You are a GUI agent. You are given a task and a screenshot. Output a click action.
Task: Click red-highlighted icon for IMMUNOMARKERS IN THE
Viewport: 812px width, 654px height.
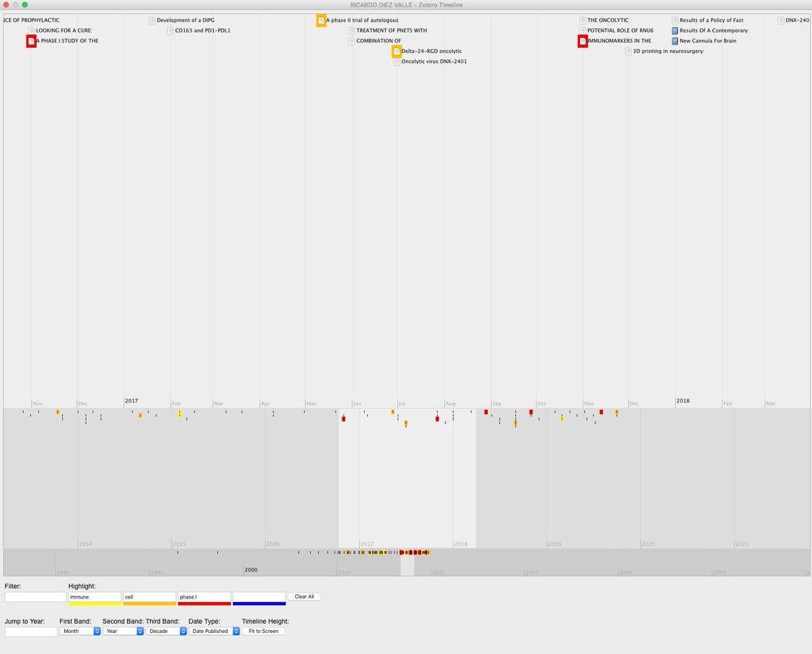click(x=583, y=41)
